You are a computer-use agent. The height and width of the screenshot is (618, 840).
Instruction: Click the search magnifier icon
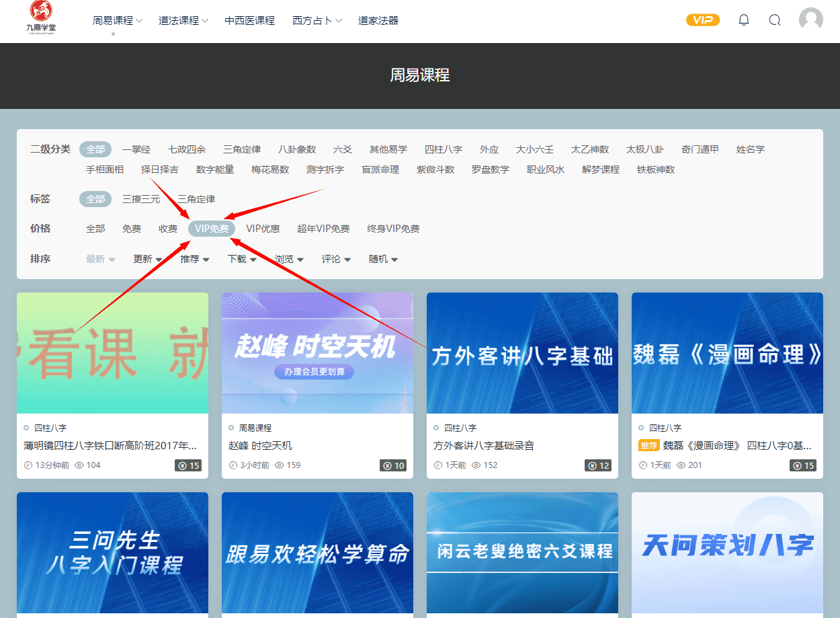pyautogui.click(x=775, y=20)
